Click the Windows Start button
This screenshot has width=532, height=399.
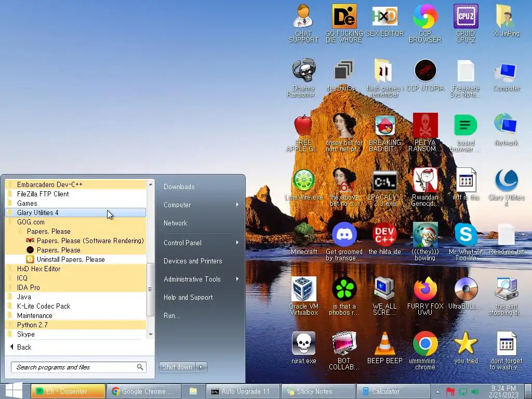[14, 391]
